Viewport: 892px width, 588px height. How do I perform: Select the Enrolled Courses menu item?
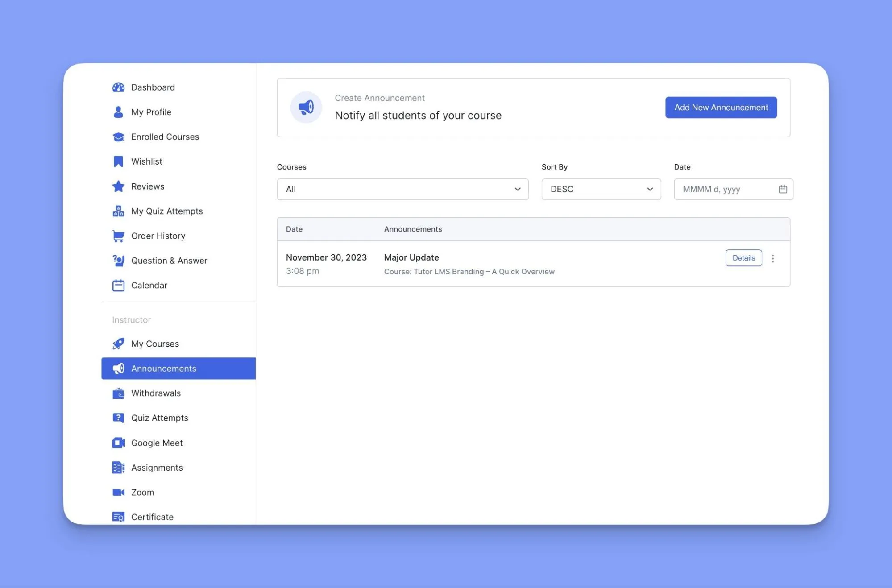(166, 137)
